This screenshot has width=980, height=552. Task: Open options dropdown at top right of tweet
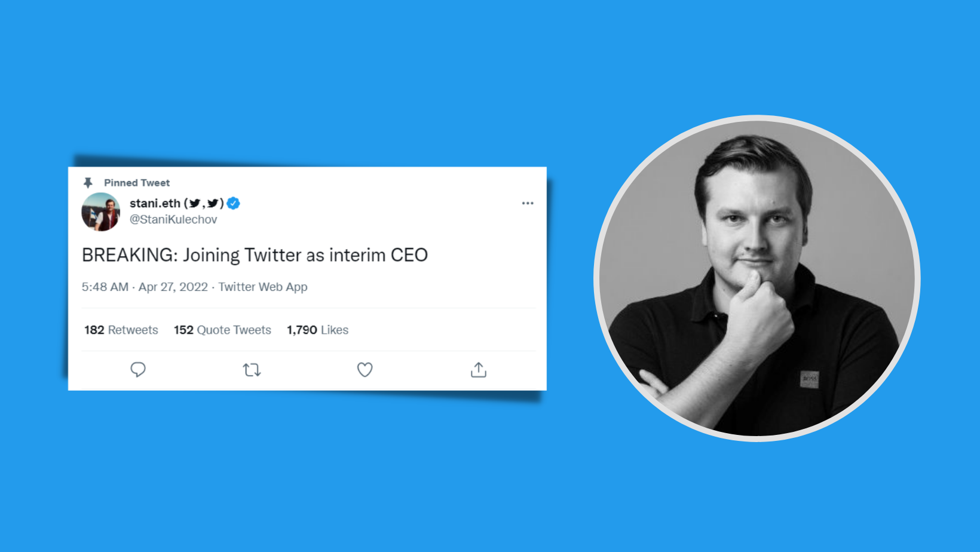coord(528,203)
